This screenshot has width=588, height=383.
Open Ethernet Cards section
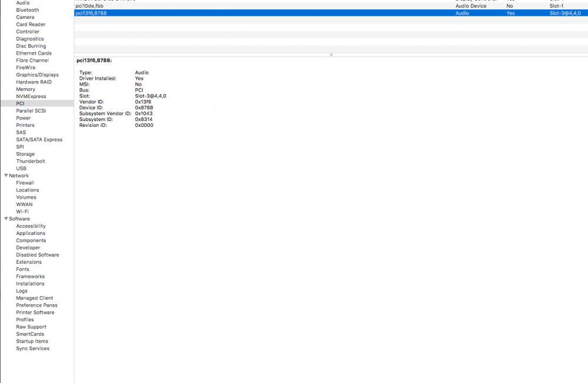[x=34, y=53]
